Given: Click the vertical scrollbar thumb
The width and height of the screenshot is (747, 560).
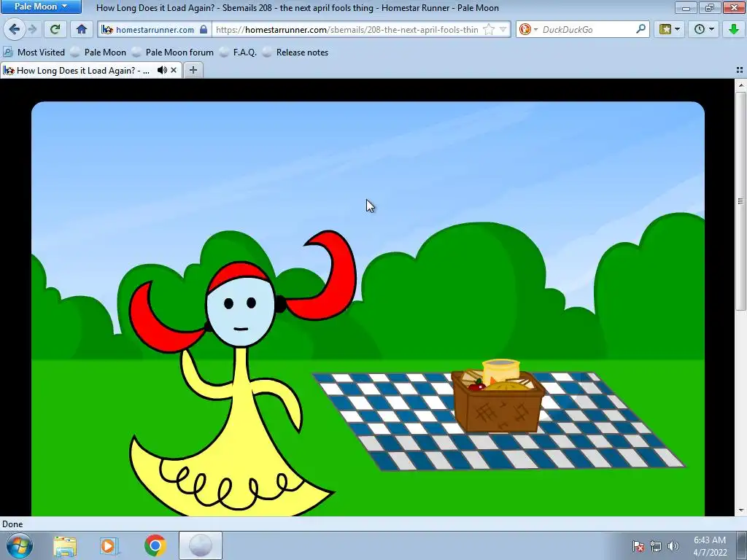Looking at the screenshot, I should (740, 201).
